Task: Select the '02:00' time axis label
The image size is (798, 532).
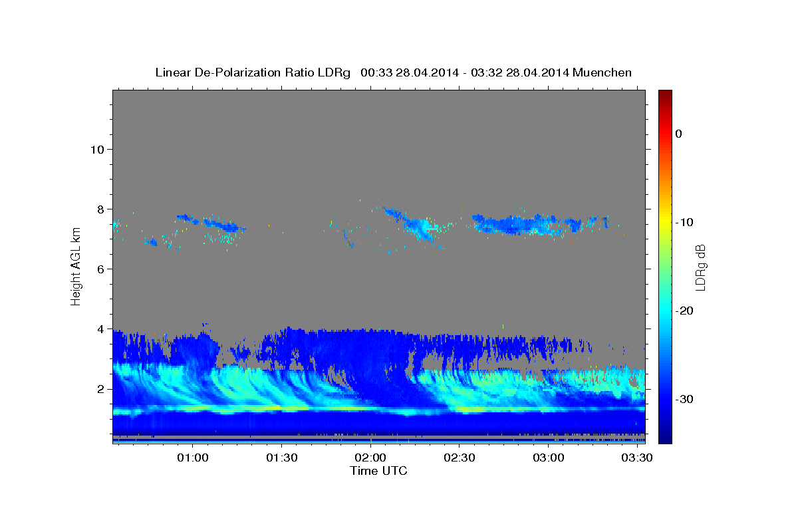Action: (370, 458)
